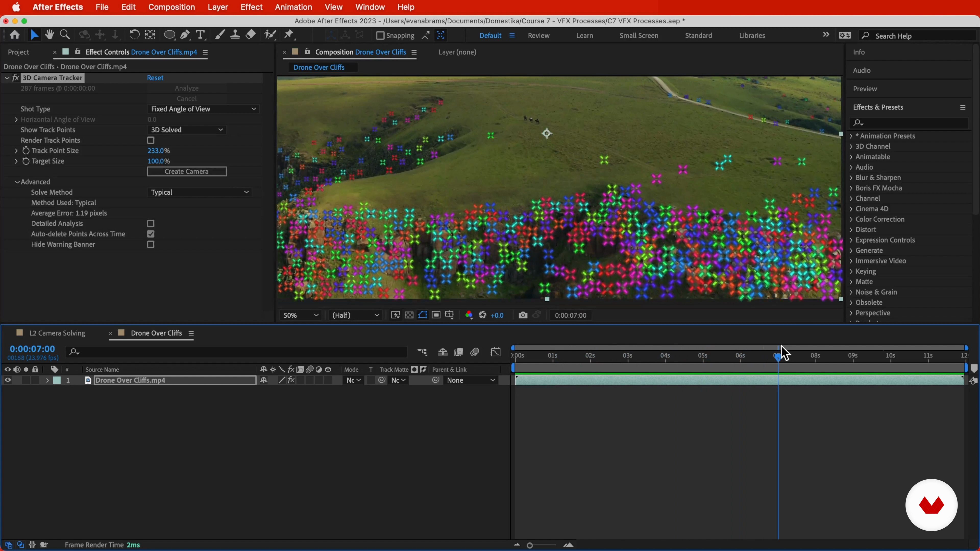Select the Type tool

point(200,35)
